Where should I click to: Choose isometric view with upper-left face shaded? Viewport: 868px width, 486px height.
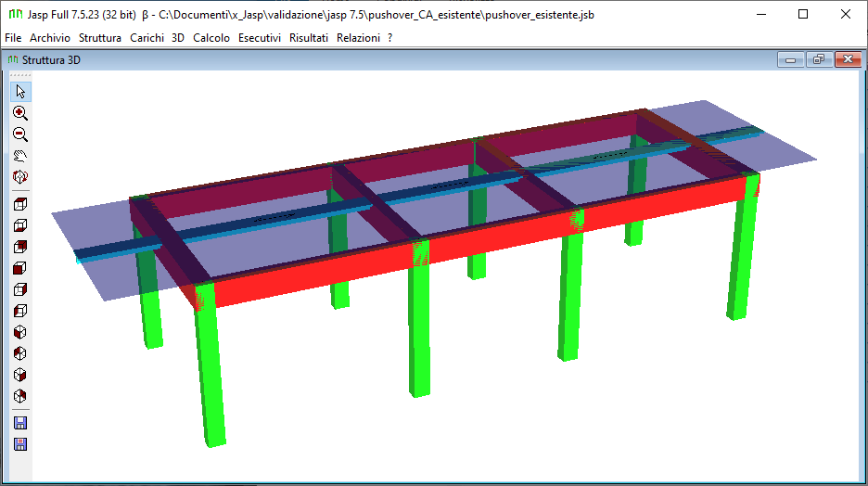[x=20, y=353]
